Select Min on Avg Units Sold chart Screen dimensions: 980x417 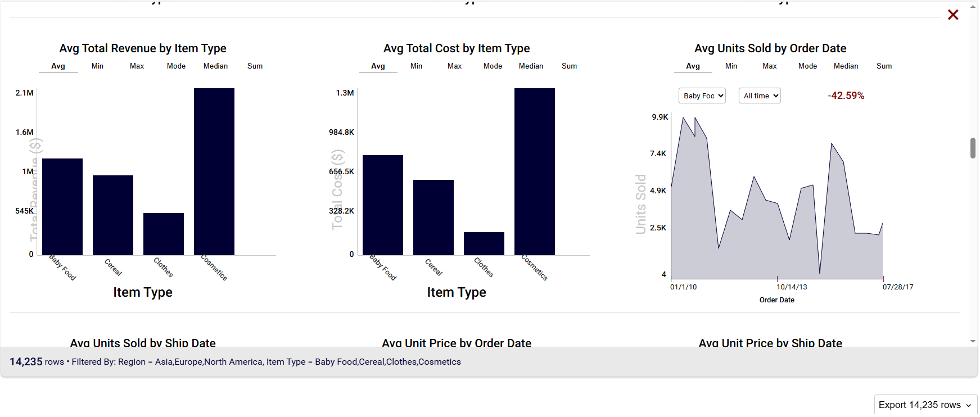click(x=731, y=66)
